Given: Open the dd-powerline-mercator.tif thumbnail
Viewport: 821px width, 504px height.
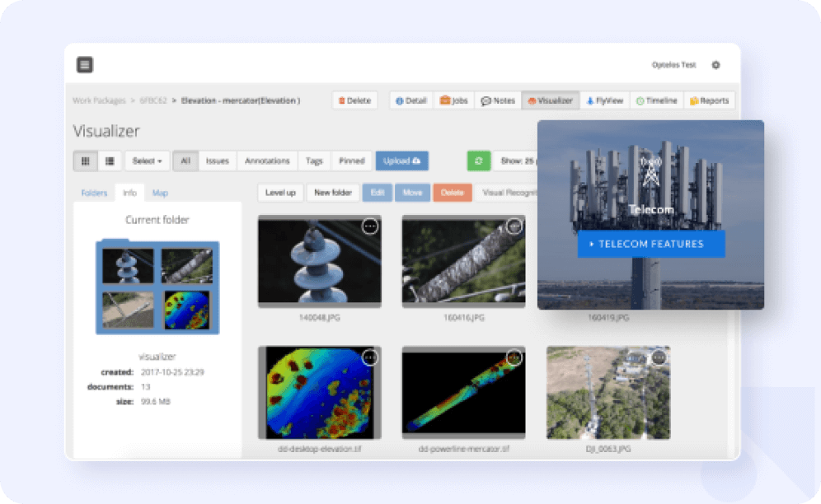Looking at the screenshot, I should 463,391.
